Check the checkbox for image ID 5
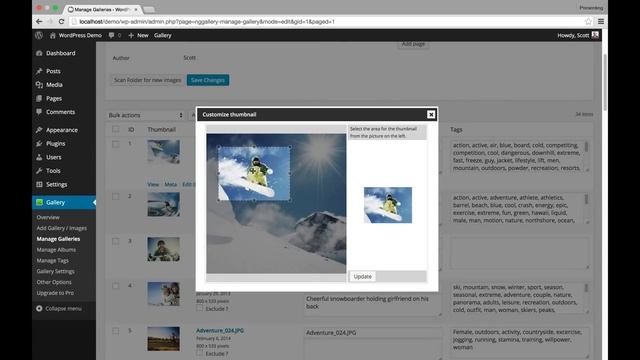The height and width of the screenshot is (360, 640). (x=116, y=331)
